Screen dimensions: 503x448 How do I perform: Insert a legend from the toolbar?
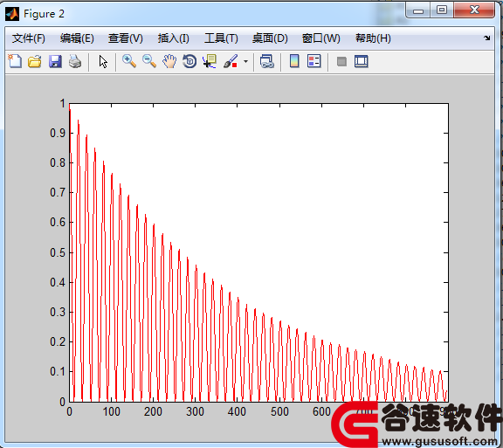coord(314,61)
